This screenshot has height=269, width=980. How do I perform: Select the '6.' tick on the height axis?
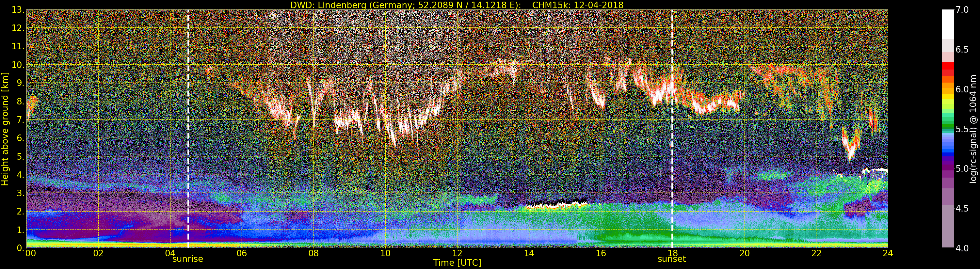pyautogui.click(x=20, y=138)
